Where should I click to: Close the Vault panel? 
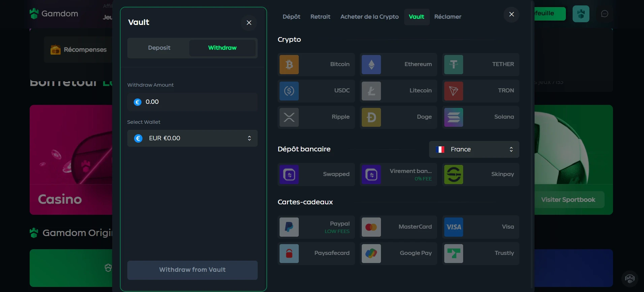click(249, 23)
